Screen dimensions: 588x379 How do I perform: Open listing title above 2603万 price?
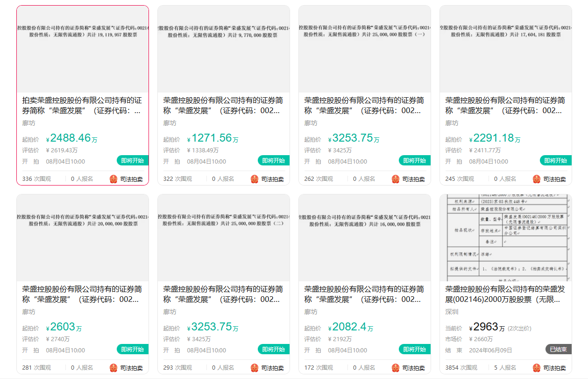click(82, 294)
